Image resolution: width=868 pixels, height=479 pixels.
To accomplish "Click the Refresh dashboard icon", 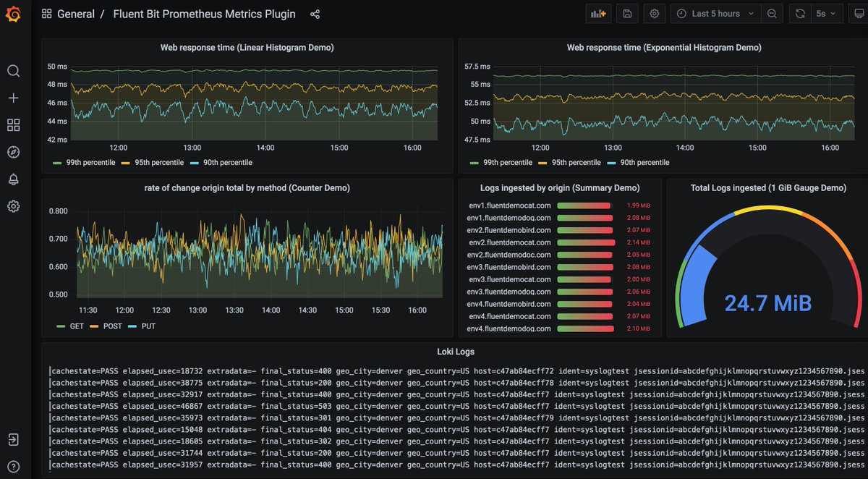I will pyautogui.click(x=800, y=14).
